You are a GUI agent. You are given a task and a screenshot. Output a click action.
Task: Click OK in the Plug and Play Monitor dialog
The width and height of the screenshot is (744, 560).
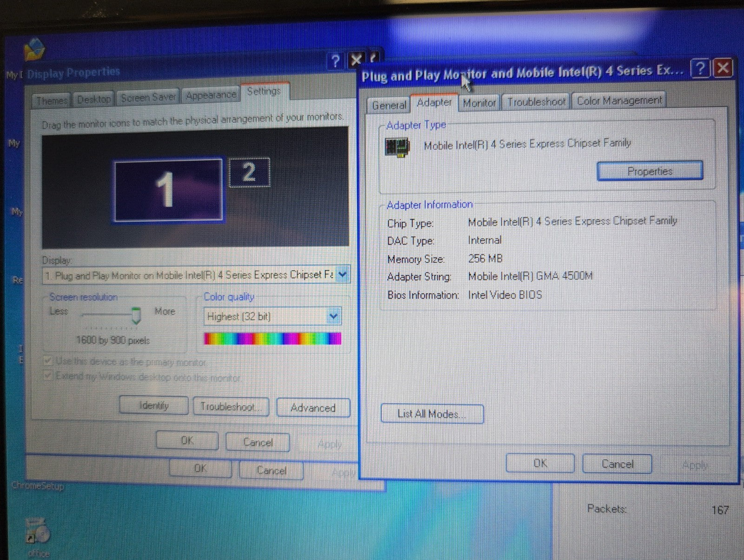pyautogui.click(x=540, y=463)
